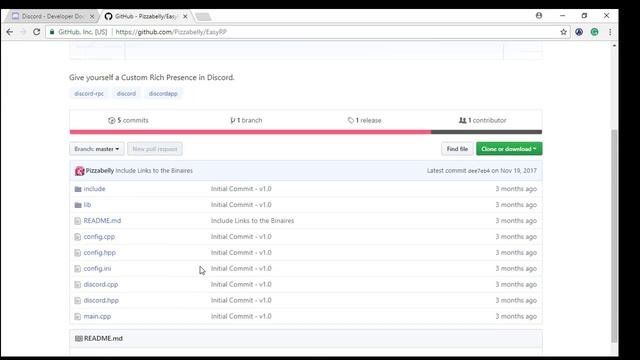Click the vertical page scrollbar thumb

tap(614, 236)
